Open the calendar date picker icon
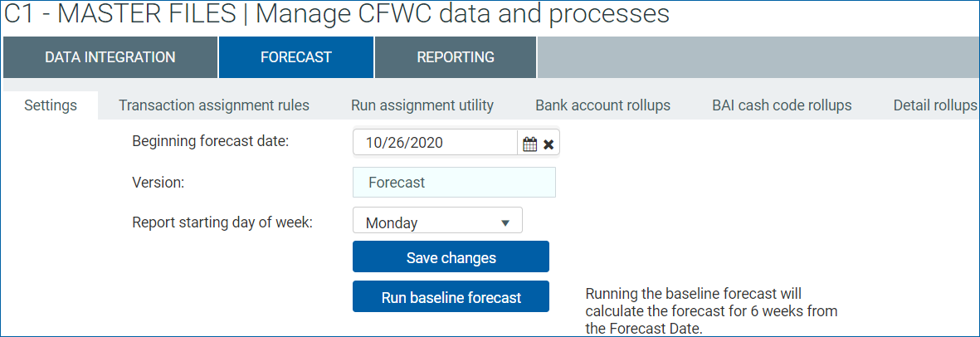Screen dimensions: 980x337 [x=529, y=144]
